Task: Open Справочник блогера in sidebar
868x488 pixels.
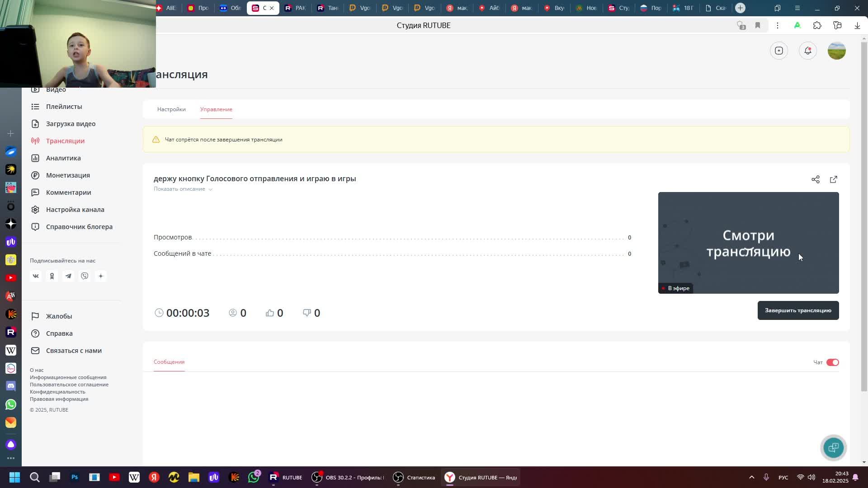Action: pos(79,227)
